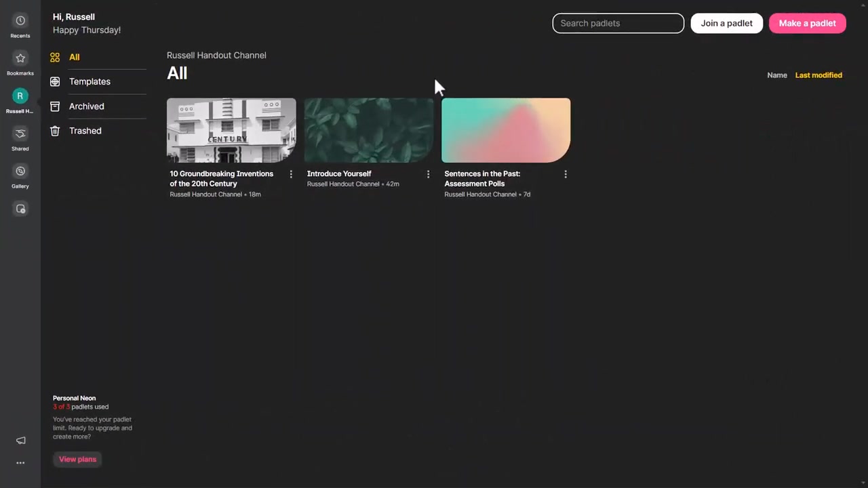Open options menu for Sentences in the Past
The image size is (868, 488).
(x=566, y=174)
